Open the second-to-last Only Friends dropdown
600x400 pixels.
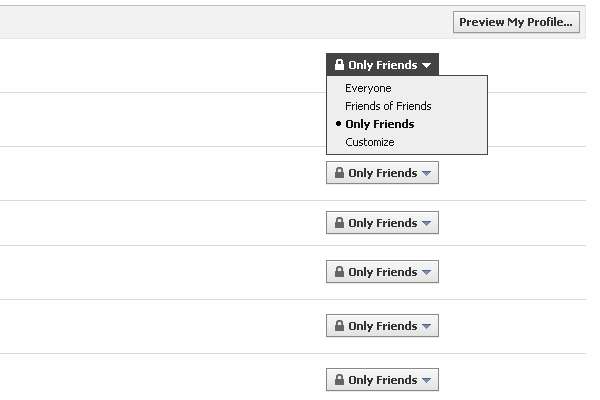tap(382, 325)
